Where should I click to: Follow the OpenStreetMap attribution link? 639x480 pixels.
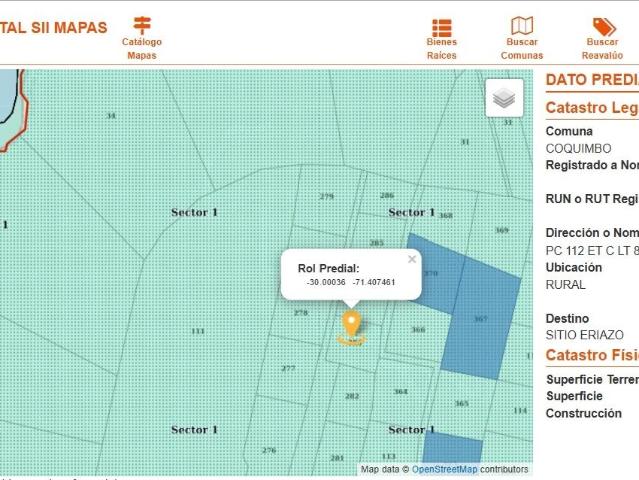click(444, 469)
